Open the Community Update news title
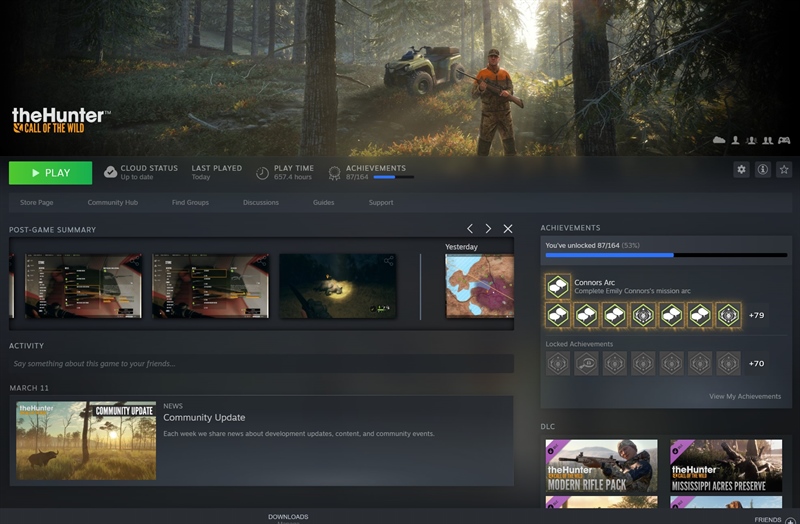The width and height of the screenshot is (800, 524). coord(204,417)
